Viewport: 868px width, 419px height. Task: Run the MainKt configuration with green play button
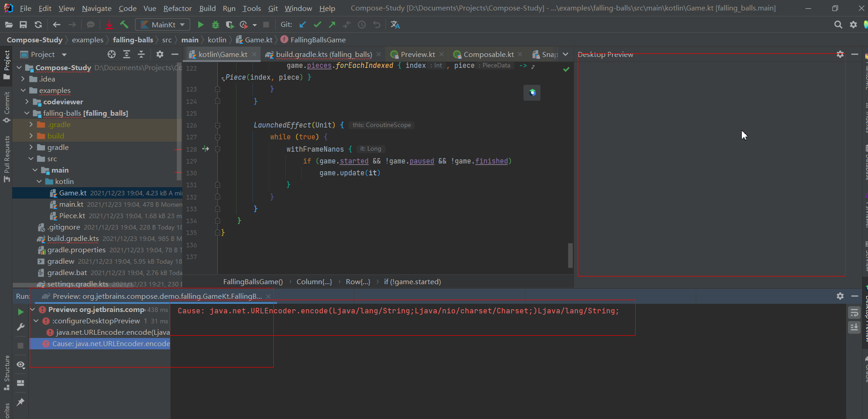[x=201, y=24]
